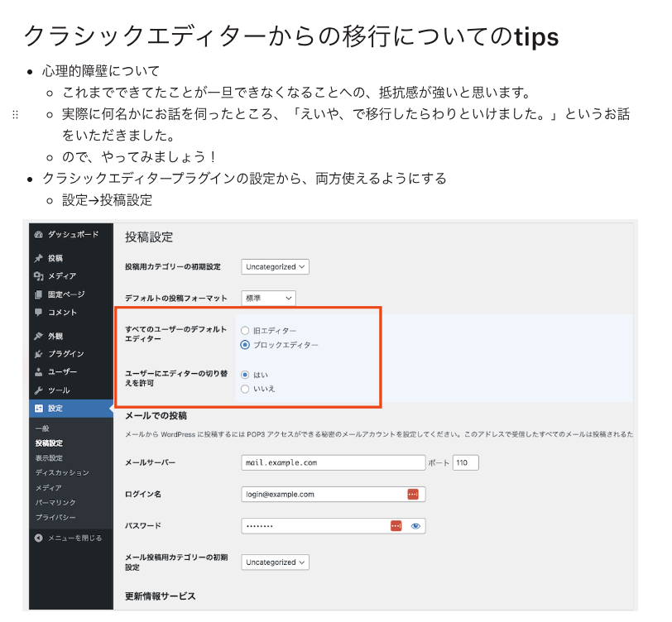The width and height of the screenshot is (672, 622).
Task: Click the Dashboard gauge icon
Action: (39, 234)
